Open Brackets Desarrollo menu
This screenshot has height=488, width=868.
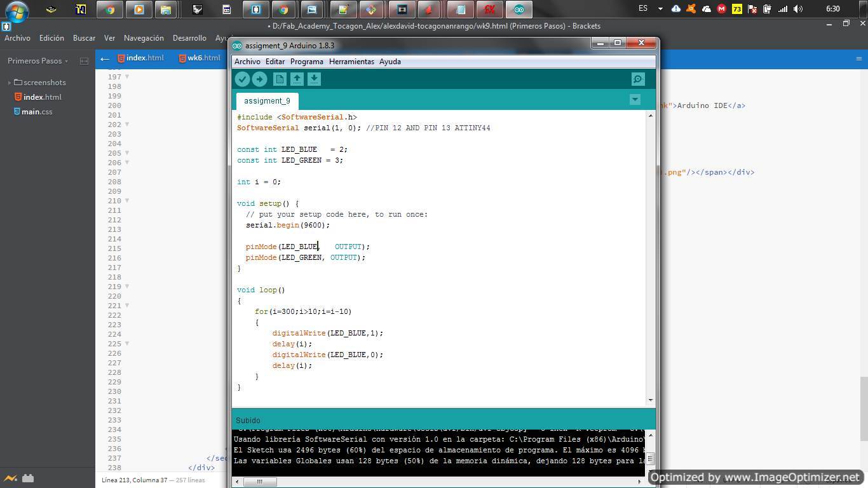[x=189, y=38]
